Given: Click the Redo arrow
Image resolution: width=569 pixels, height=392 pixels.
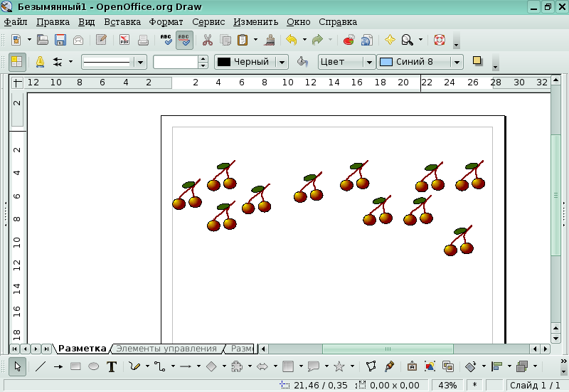Looking at the screenshot, I should (x=317, y=40).
